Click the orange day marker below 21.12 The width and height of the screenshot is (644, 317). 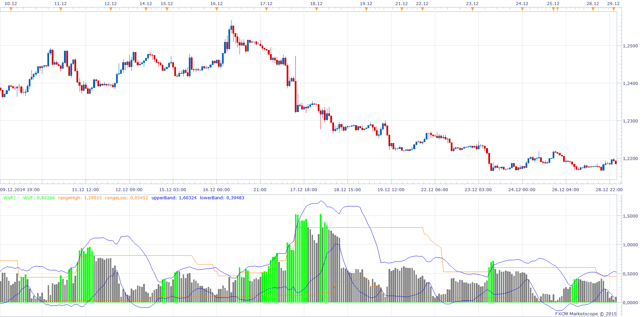pyautogui.click(x=402, y=9)
